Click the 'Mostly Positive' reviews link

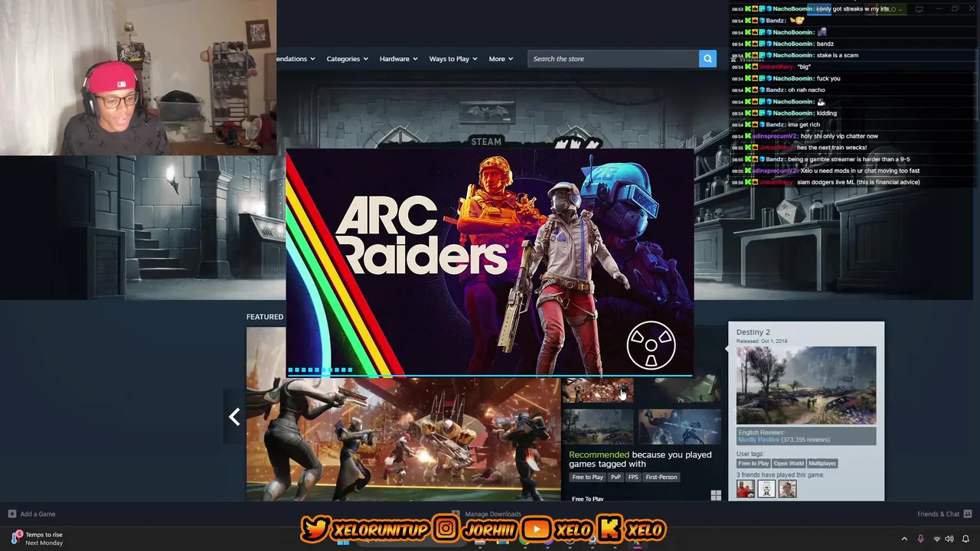tap(757, 440)
